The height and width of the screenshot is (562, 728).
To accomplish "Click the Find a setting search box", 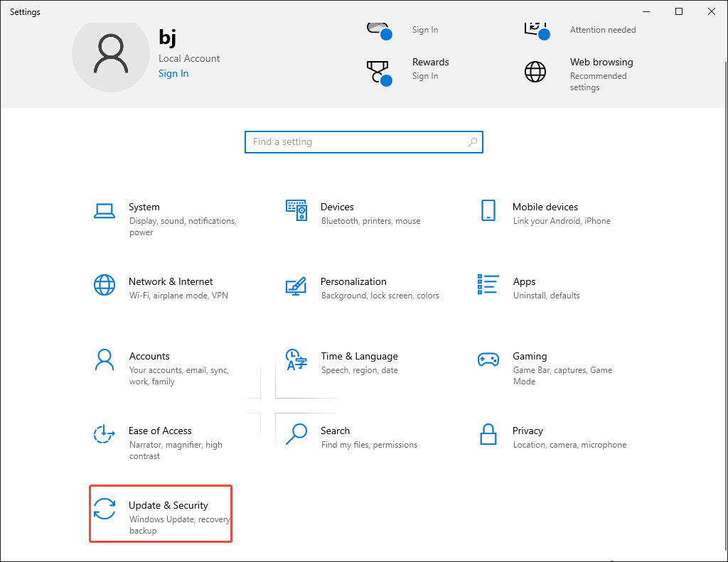I will click(364, 142).
